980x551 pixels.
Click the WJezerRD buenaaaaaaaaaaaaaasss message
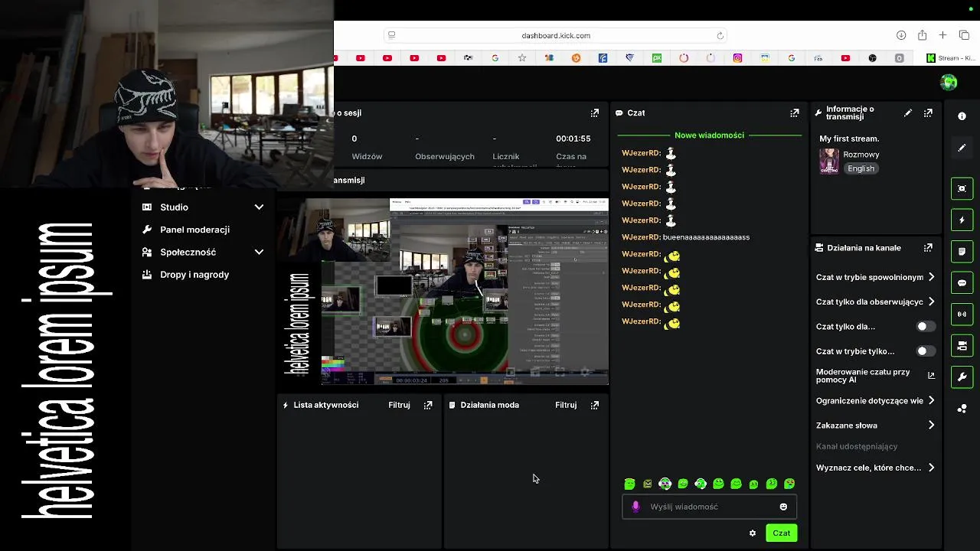coord(686,237)
